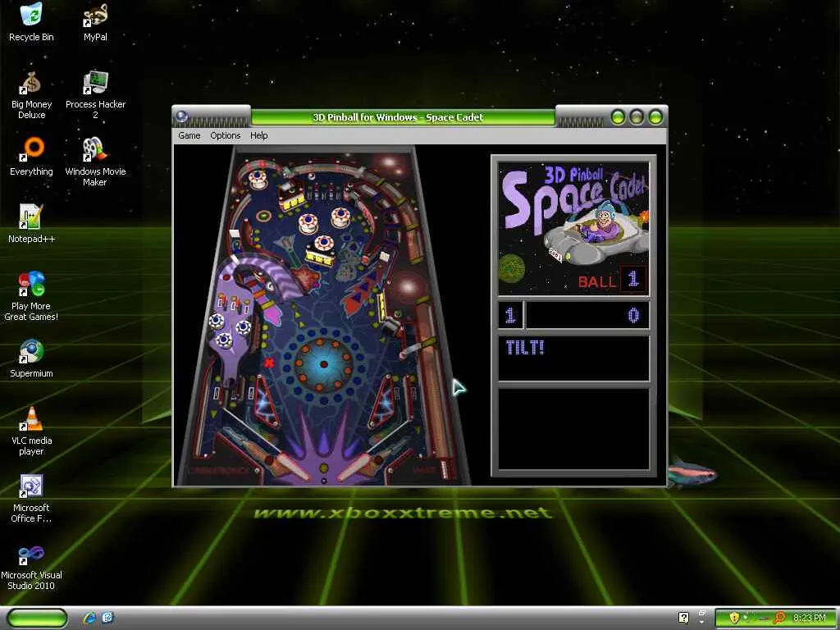
Task: Open Process Hacker 2 desktop shortcut
Action: click(95, 95)
